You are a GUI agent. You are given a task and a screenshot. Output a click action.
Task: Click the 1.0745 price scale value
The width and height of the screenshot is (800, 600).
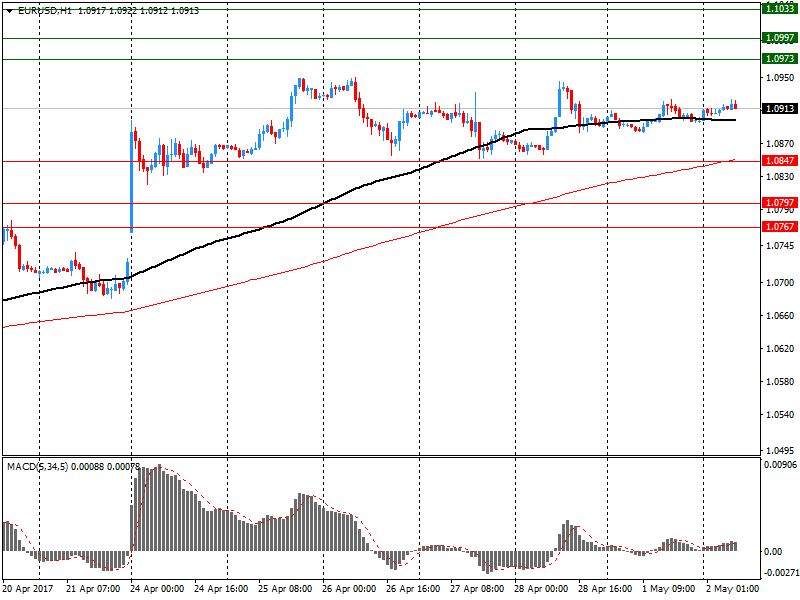click(780, 246)
